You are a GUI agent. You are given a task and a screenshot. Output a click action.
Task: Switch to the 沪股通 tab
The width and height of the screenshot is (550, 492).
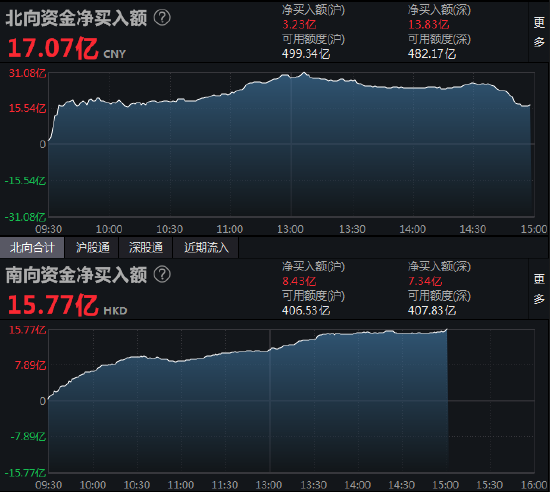pyautogui.click(x=93, y=248)
